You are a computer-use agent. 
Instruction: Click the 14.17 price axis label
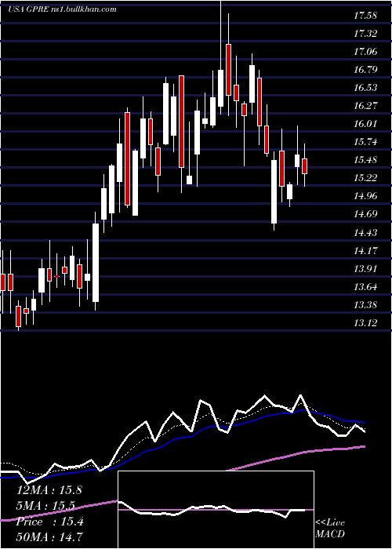tap(366, 251)
